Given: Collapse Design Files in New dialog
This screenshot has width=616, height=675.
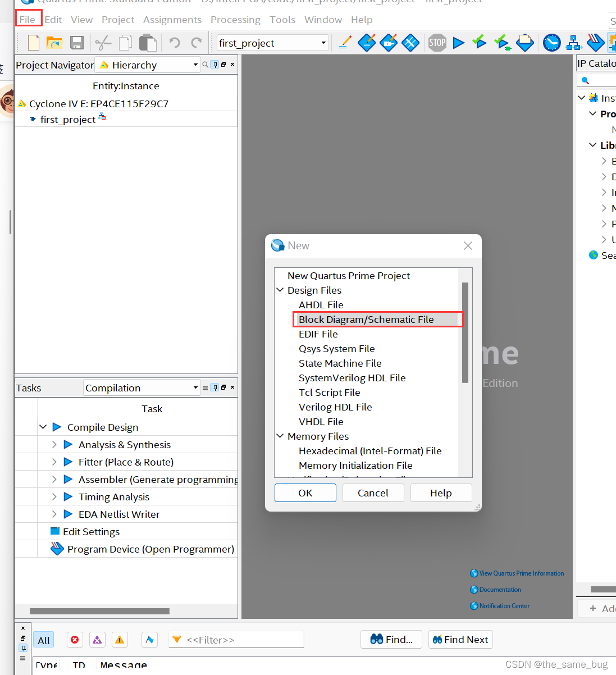Looking at the screenshot, I should 280,290.
